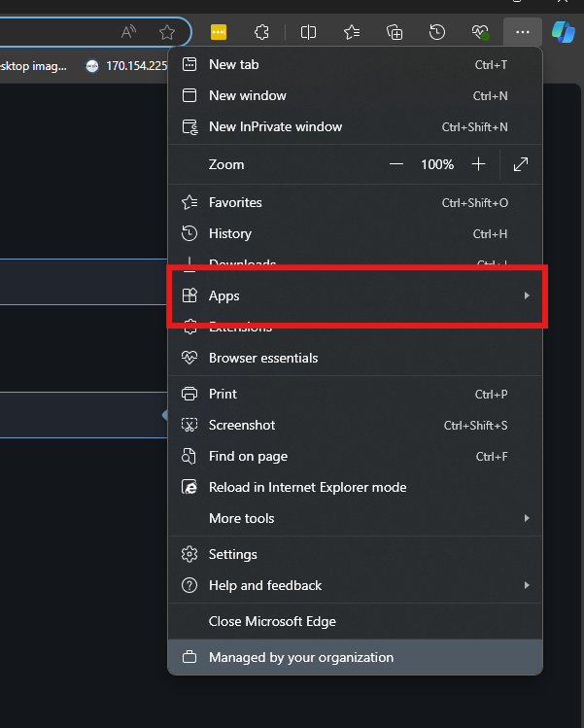Open Browser essentials heart icon in toolbar

[480, 32]
